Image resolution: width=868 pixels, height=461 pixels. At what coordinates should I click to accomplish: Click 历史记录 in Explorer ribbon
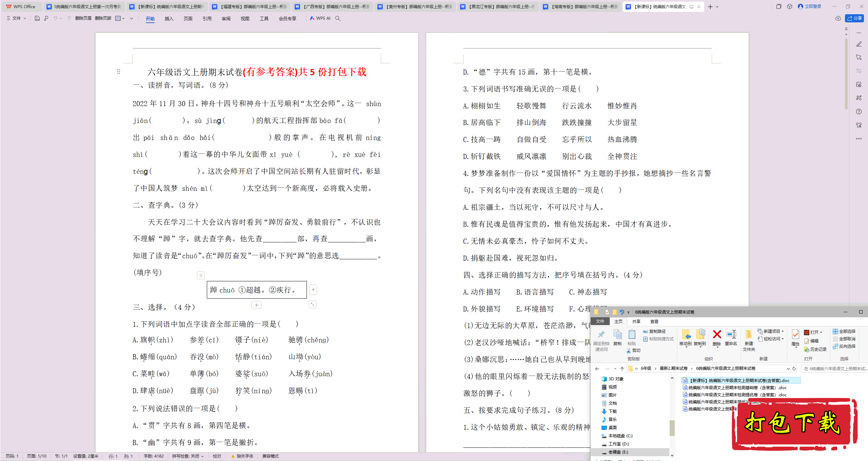815,349
